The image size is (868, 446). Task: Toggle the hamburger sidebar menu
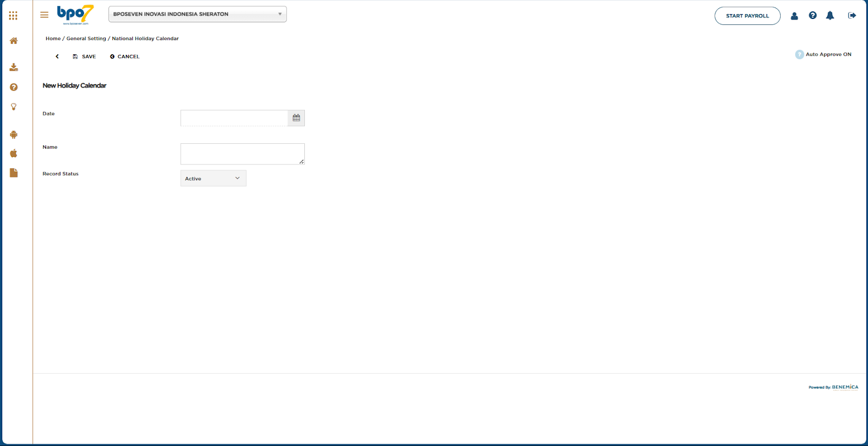44,15
